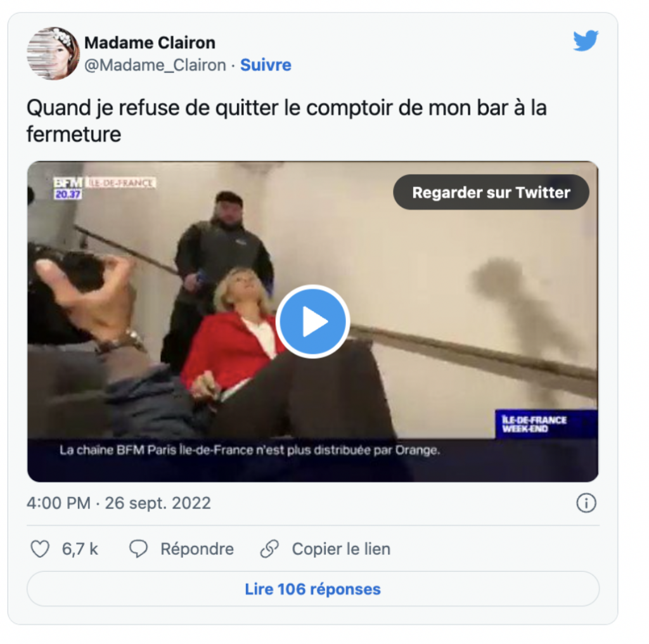Click the Répondre label

tap(197, 549)
